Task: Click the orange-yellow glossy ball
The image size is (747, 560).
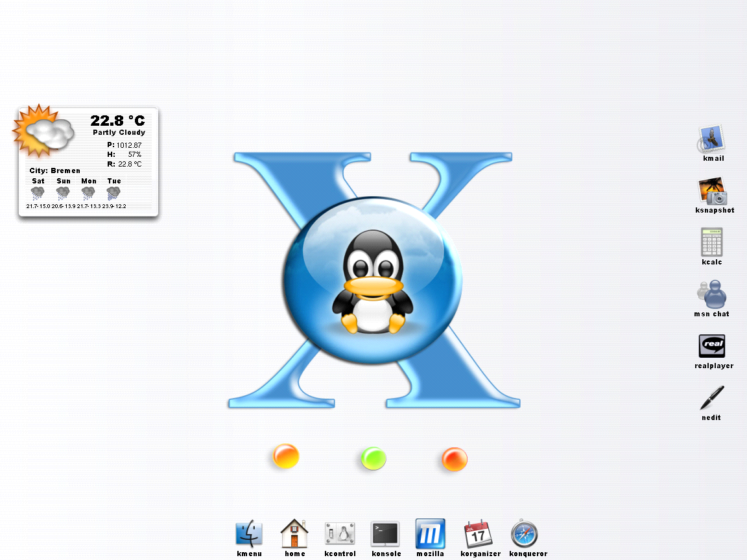Action: coord(286,456)
